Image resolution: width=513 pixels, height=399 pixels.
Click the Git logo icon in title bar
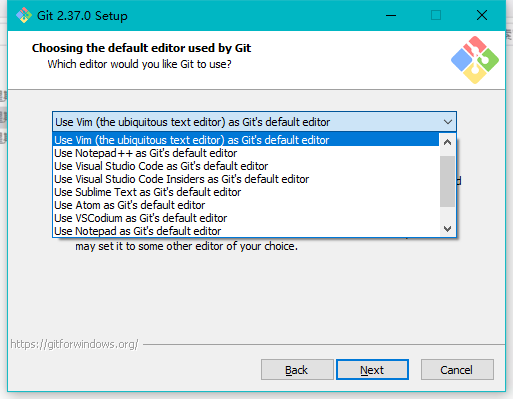pyautogui.click(x=24, y=15)
